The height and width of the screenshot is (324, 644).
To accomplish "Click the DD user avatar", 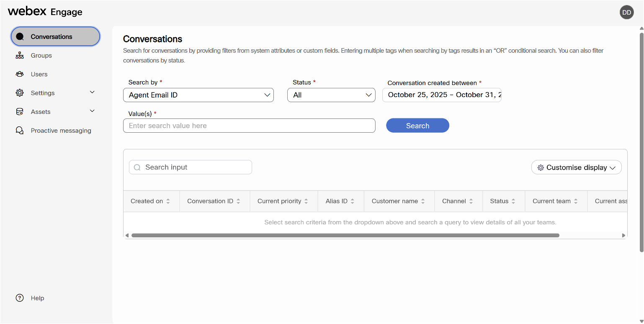I will pyautogui.click(x=626, y=12).
